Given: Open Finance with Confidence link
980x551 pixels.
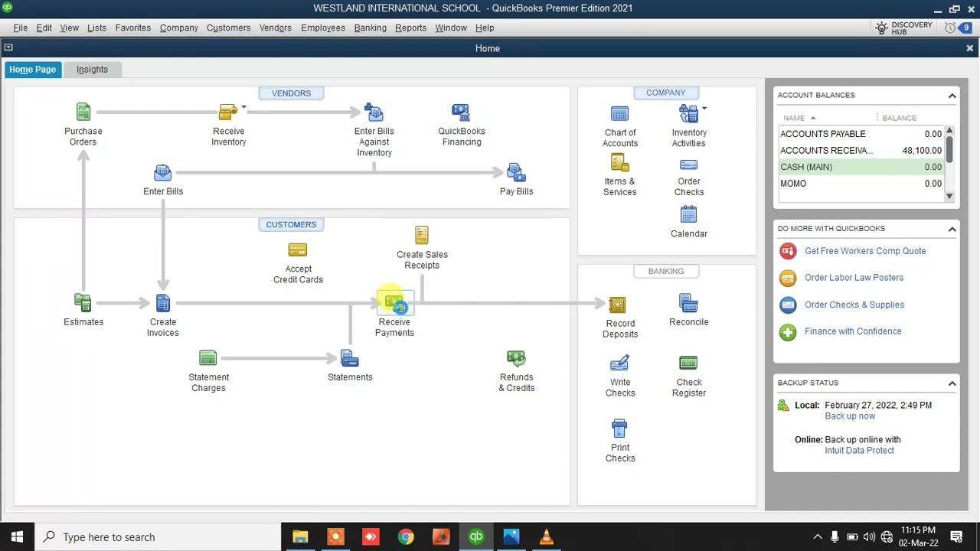Looking at the screenshot, I should pyautogui.click(x=853, y=331).
